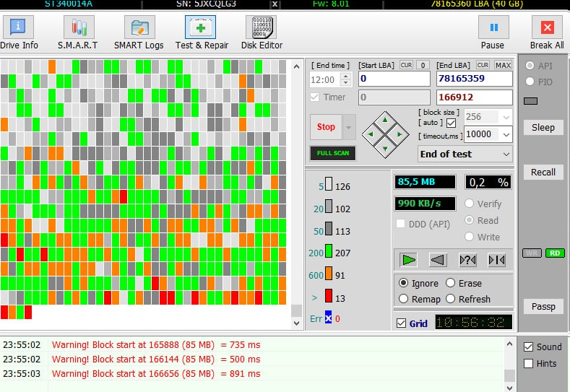
Task: Select the random scan mode icon
Action: pyautogui.click(x=467, y=260)
